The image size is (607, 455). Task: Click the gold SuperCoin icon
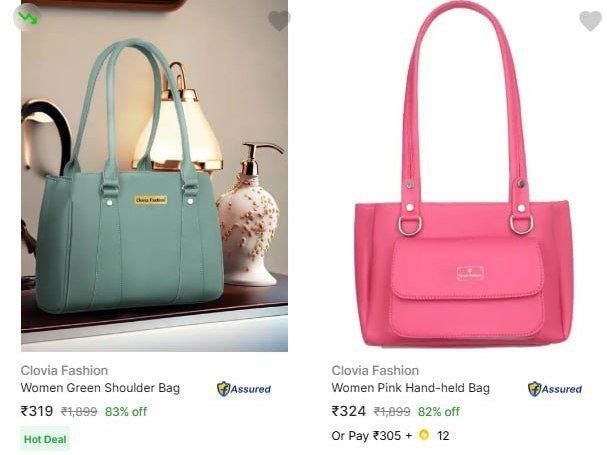coord(424,435)
